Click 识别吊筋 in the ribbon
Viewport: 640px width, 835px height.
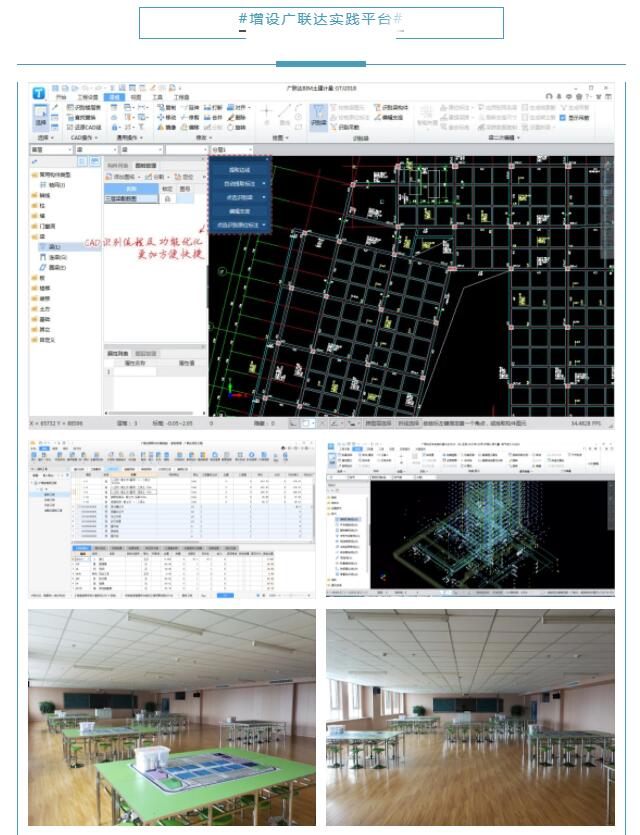pyautogui.click(x=346, y=127)
